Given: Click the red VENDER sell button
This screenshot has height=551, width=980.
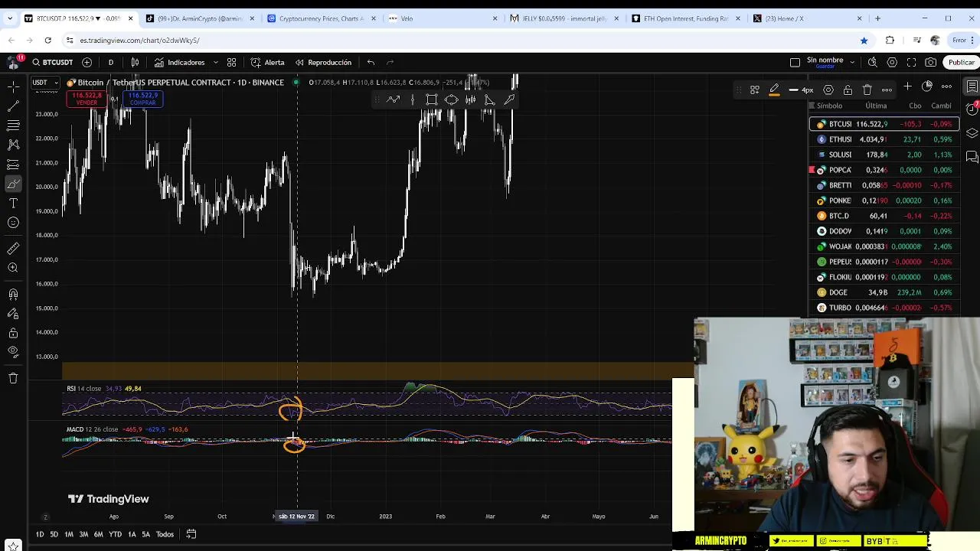Looking at the screenshot, I should coord(87,99).
